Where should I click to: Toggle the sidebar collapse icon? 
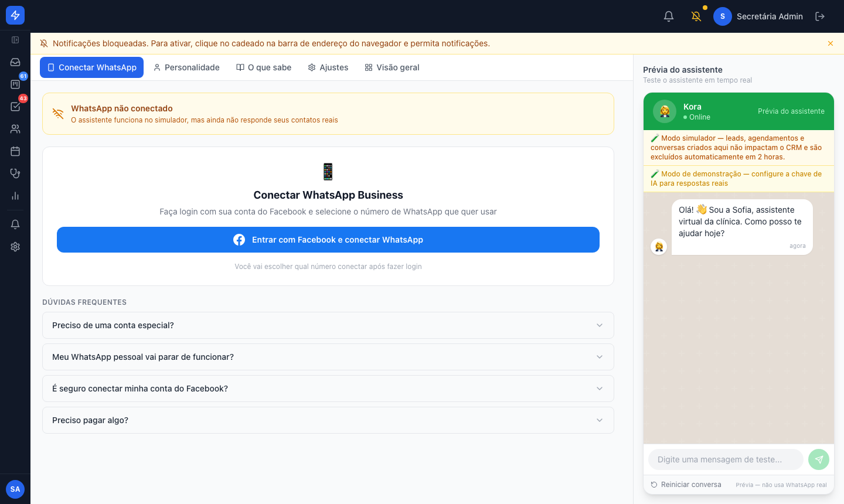15,40
